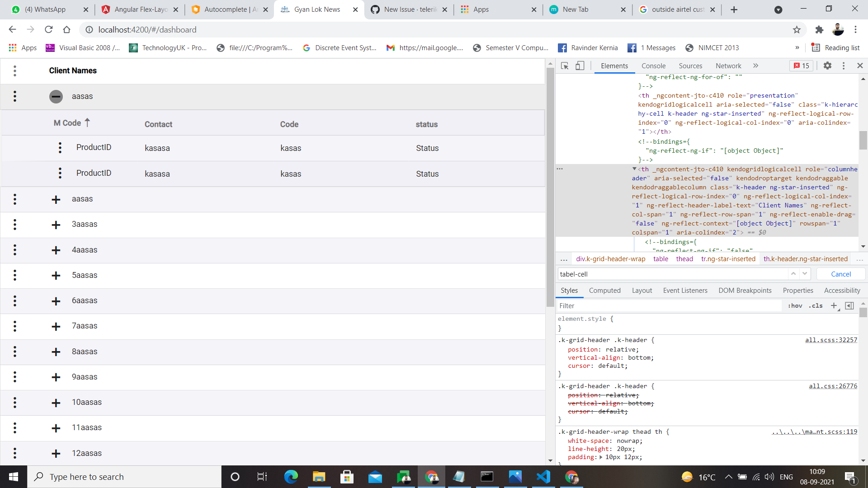This screenshot has height=488, width=868.
Task: Toggle .cls element classes pane
Action: coord(815,305)
